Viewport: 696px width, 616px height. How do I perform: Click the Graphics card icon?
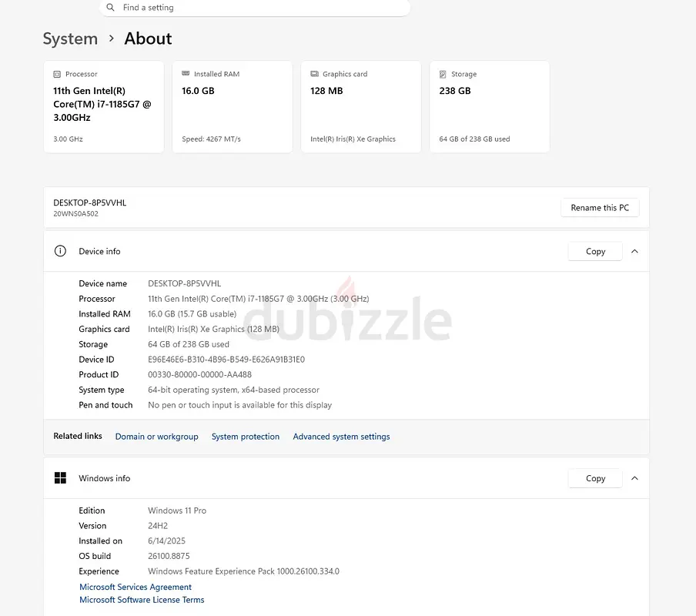[314, 74]
